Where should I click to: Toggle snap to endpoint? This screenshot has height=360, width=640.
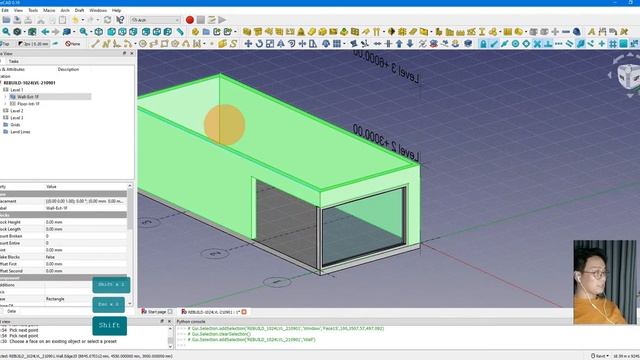[494, 43]
